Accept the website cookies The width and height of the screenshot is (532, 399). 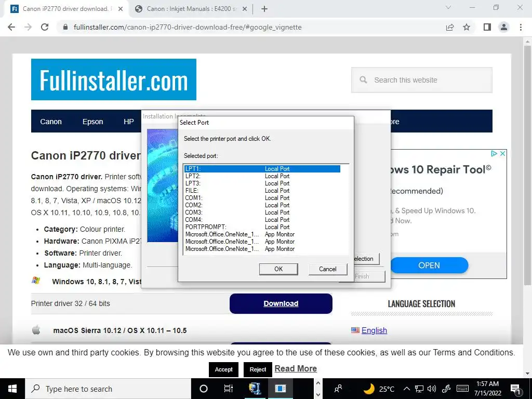pyautogui.click(x=223, y=369)
